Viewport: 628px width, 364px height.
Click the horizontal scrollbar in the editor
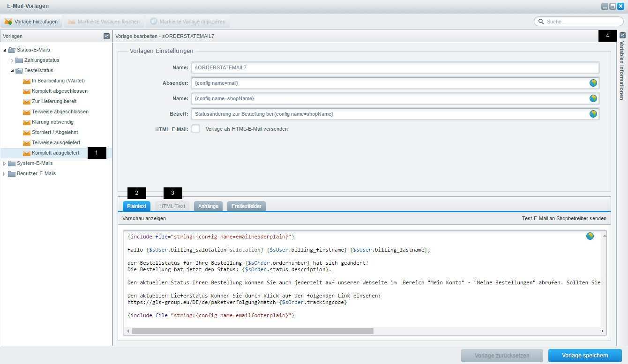[253, 331]
